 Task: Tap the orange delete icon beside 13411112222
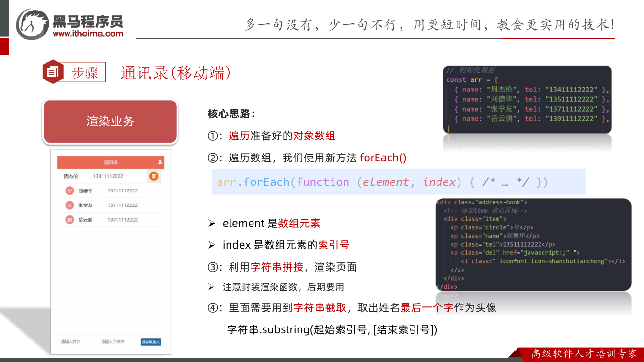[154, 176]
